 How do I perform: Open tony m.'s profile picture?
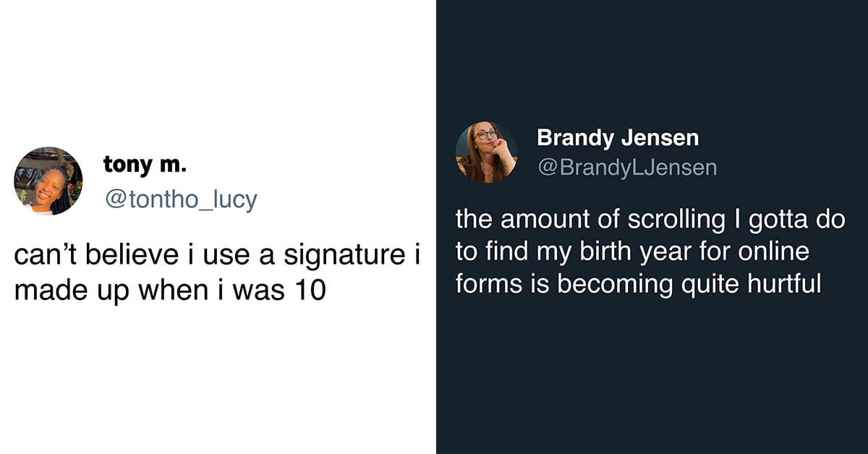tap(48, 181)
